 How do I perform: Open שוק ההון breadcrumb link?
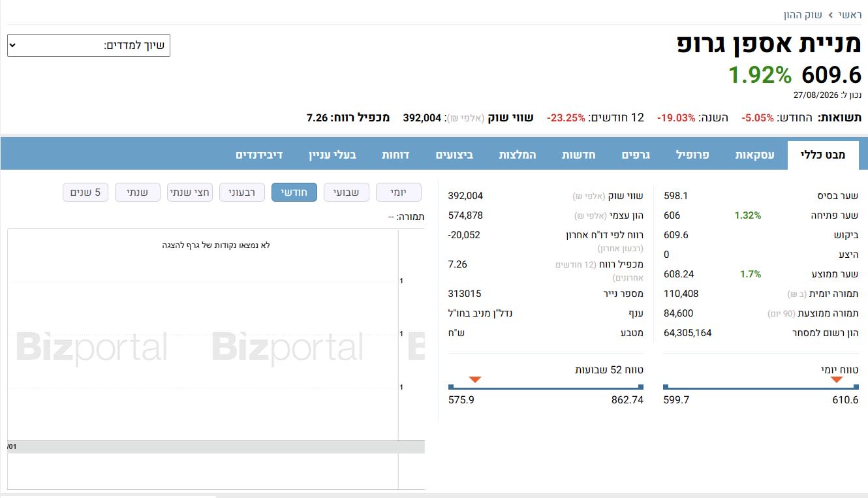[804, 14]
